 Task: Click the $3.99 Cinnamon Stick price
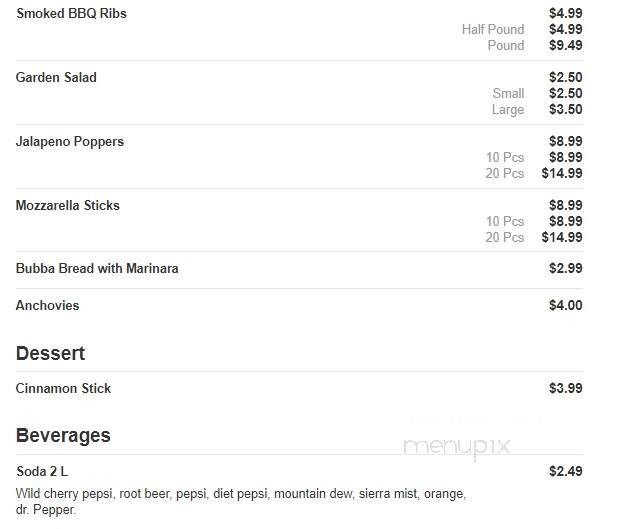coord(565,388)
